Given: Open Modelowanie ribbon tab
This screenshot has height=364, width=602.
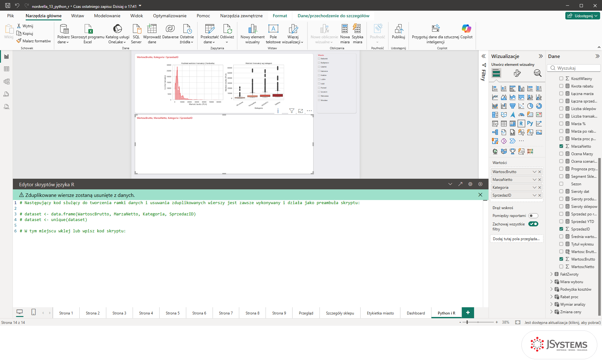Looking at the screenshot, I should pos(107,16).
